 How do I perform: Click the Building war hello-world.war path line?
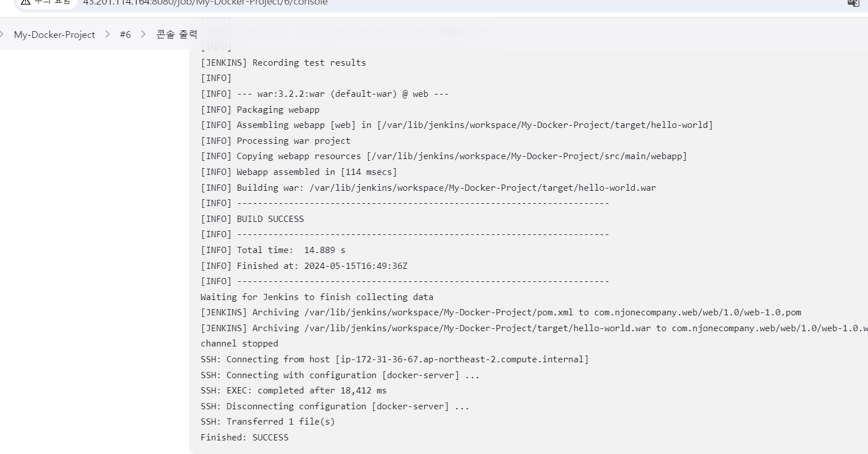428,187
